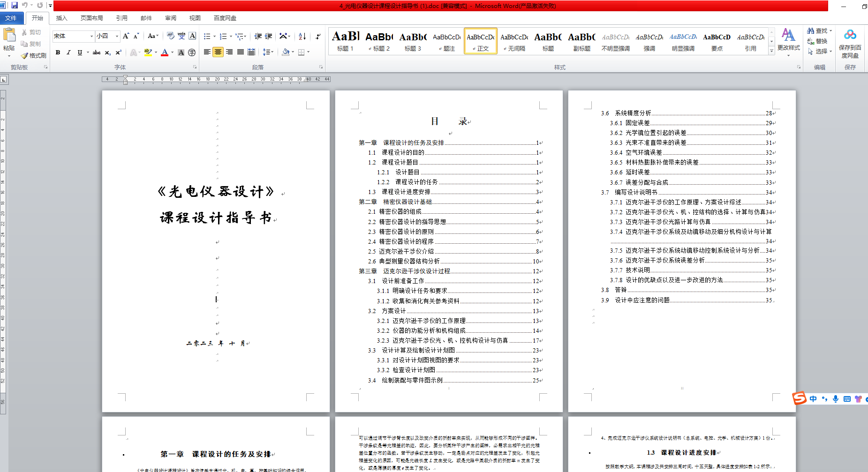Click the Shading paint bucket color button
Image resolution: width=868 pixels, height=472 pixels.
click(x=286, y=52)
